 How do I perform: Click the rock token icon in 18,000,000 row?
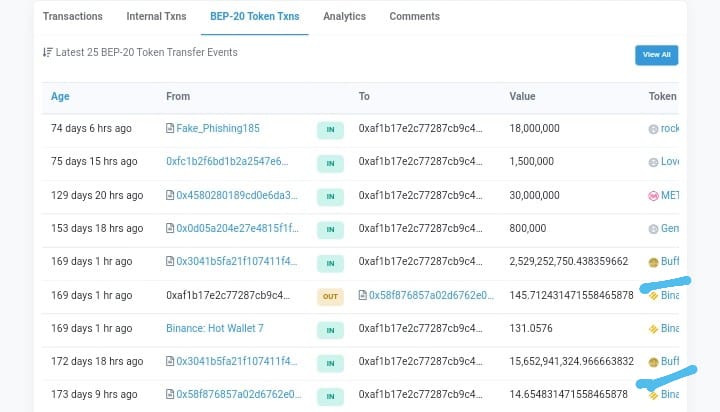click(x=653, y=129)
